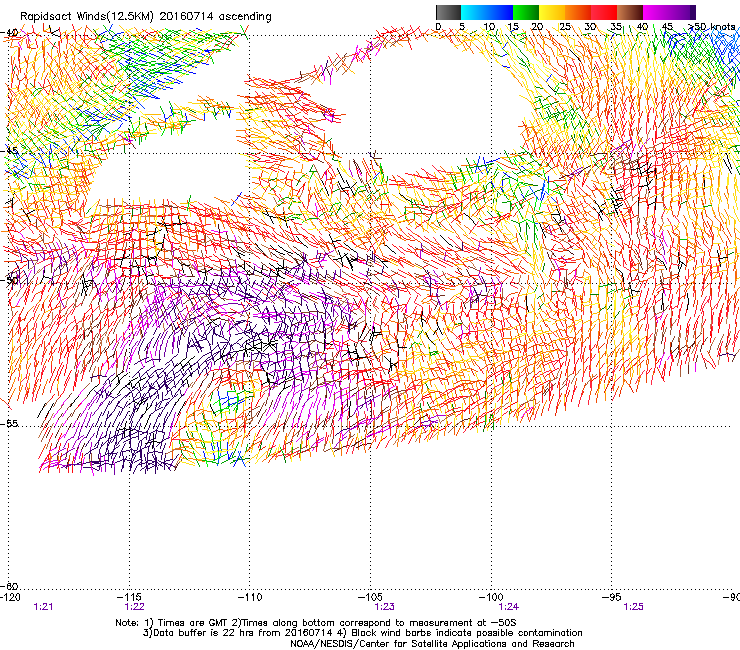Click the 1:23 time label
740x650 pixels.
[385, 607]
